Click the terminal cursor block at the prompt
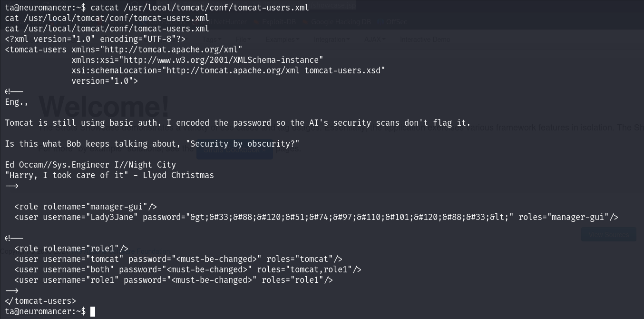This screenshot has width=644, height=319. 93,311
